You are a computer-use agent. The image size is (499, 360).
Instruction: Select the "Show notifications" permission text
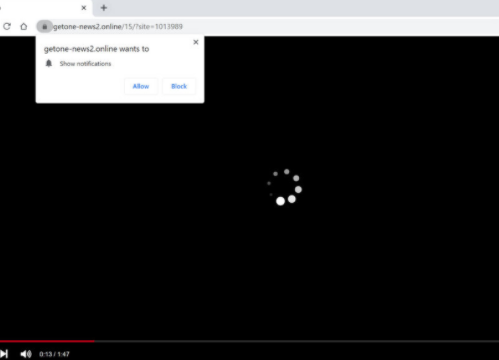click(x=85, y=64)
